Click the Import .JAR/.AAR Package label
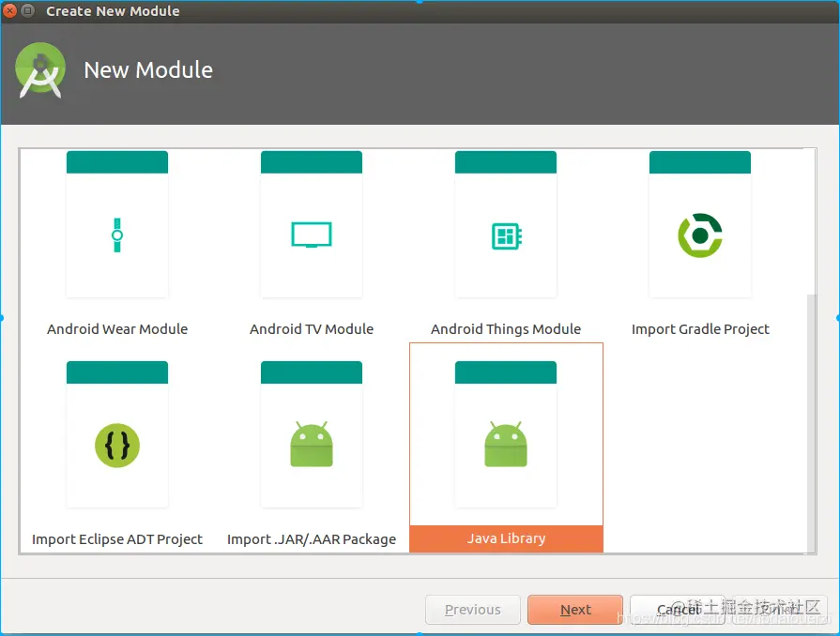The image size is (840, 636). [312, 539]
